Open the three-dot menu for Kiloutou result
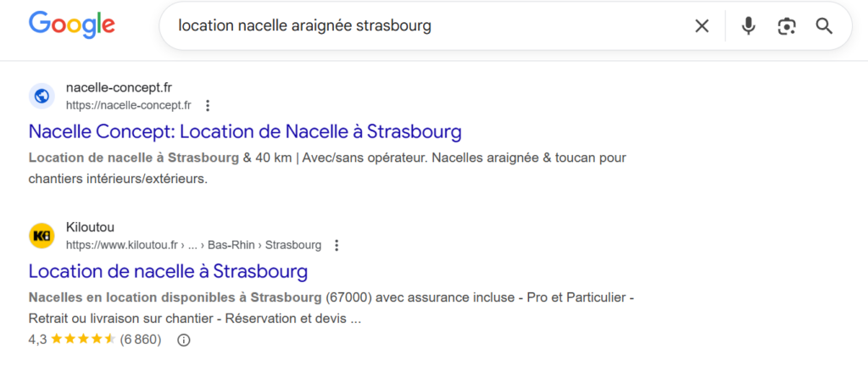 (x=337, y=246)
